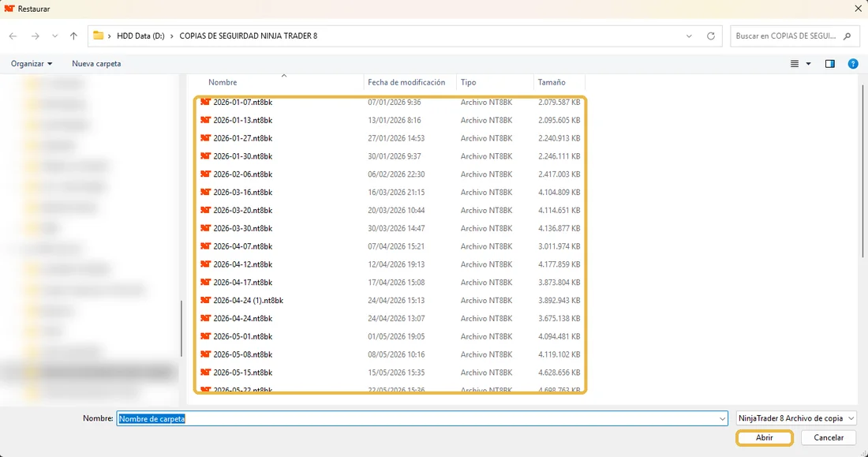Image resolution: width=868 pixels, height=457 pixels.
Task: Click NinjaTrader icon of 2026-05-15.nt8bk
Action: point(205,373)
